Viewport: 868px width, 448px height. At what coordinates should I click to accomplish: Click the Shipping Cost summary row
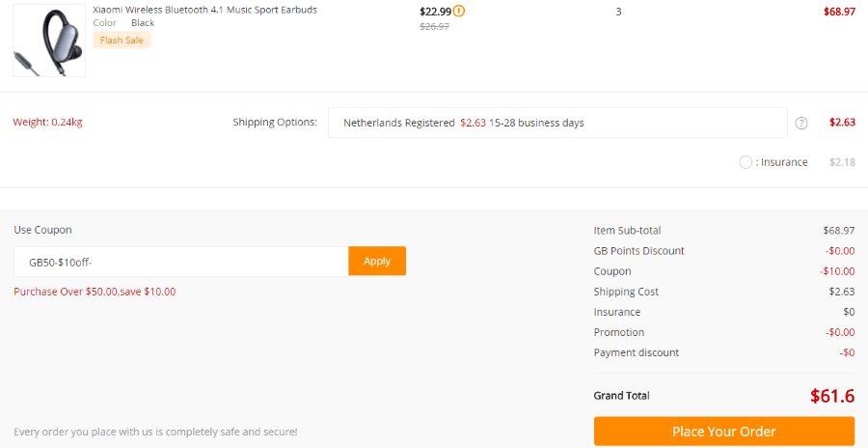[724, 292]
